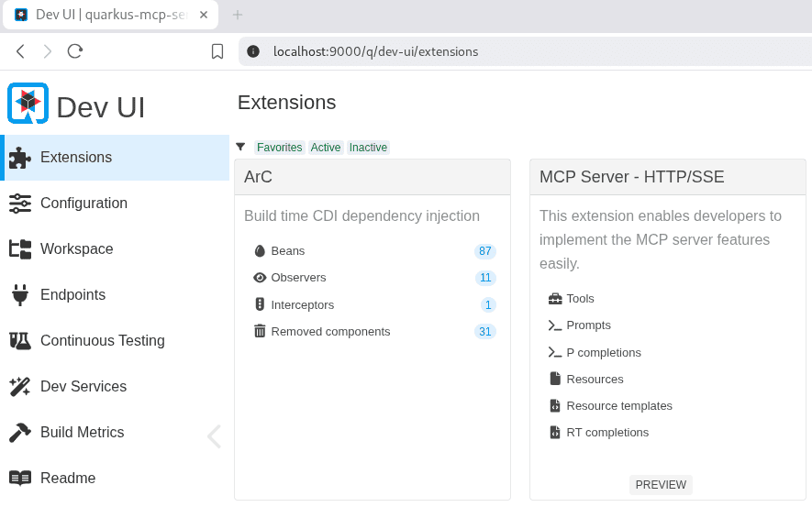The width and height of the screenshot is (812, 507).
Task: Click the Removed components badge 31
Action: click(x=485, y=332)
